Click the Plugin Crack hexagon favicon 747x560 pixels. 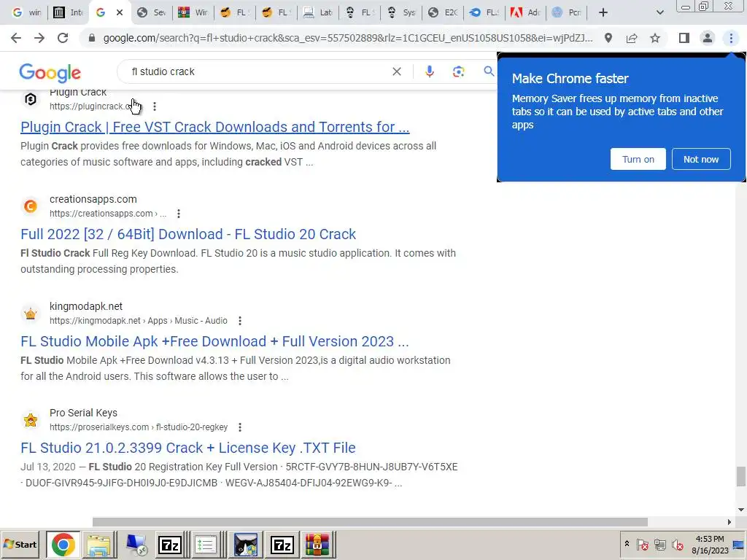coord(31,99)
